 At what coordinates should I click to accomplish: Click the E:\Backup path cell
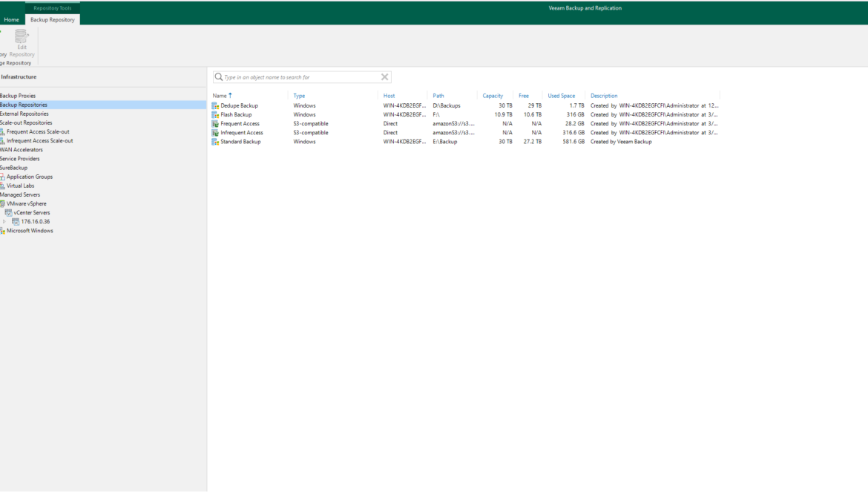pos(444,142)
